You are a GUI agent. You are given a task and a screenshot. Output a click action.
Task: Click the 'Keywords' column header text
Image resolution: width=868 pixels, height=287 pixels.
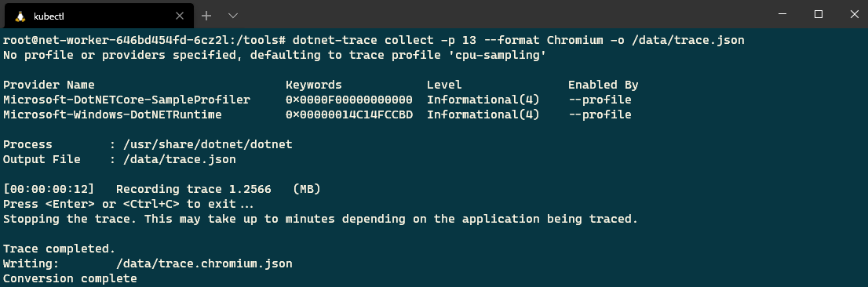[313, 85]
